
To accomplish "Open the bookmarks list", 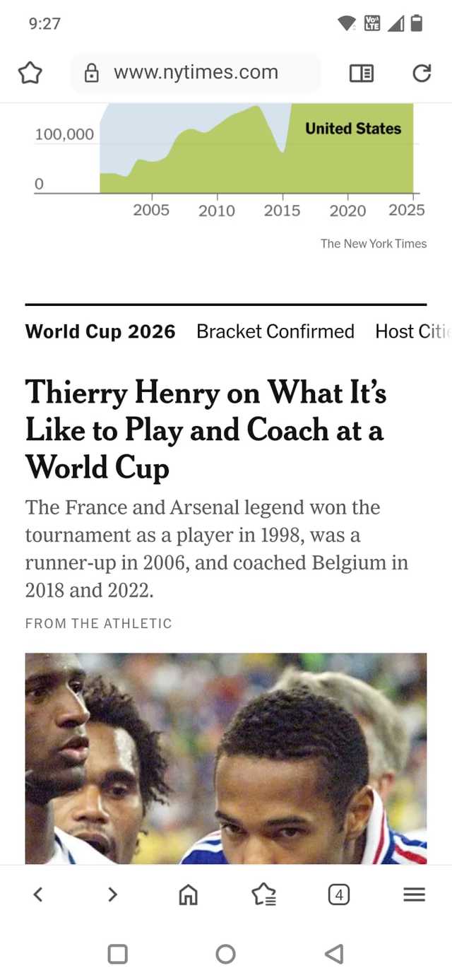I will click(x=263, y=895).
